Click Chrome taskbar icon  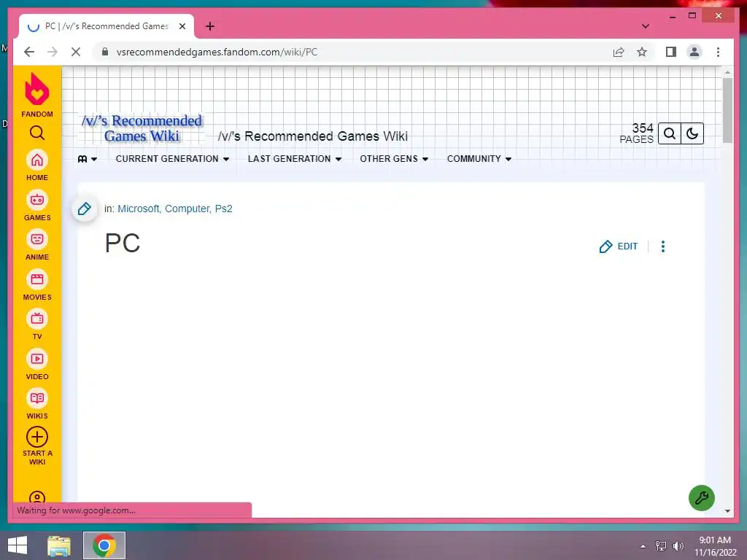(x=104, y=545)
